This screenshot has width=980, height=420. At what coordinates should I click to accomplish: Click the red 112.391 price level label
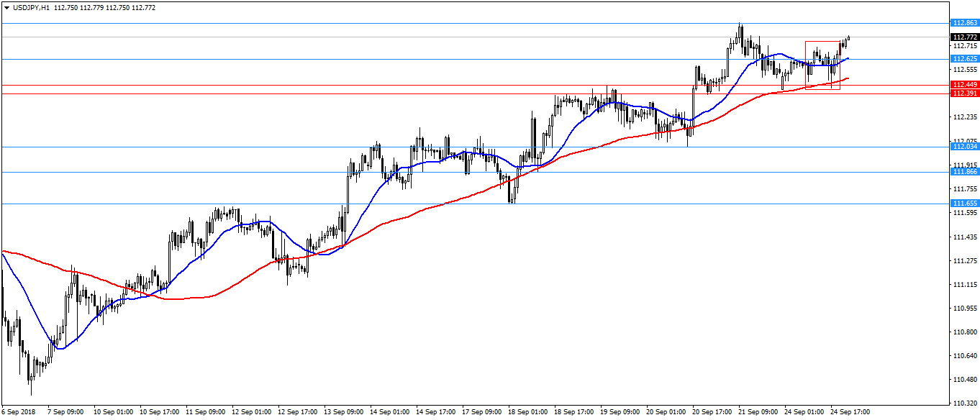pyautogui.click(x=964, y=93)
